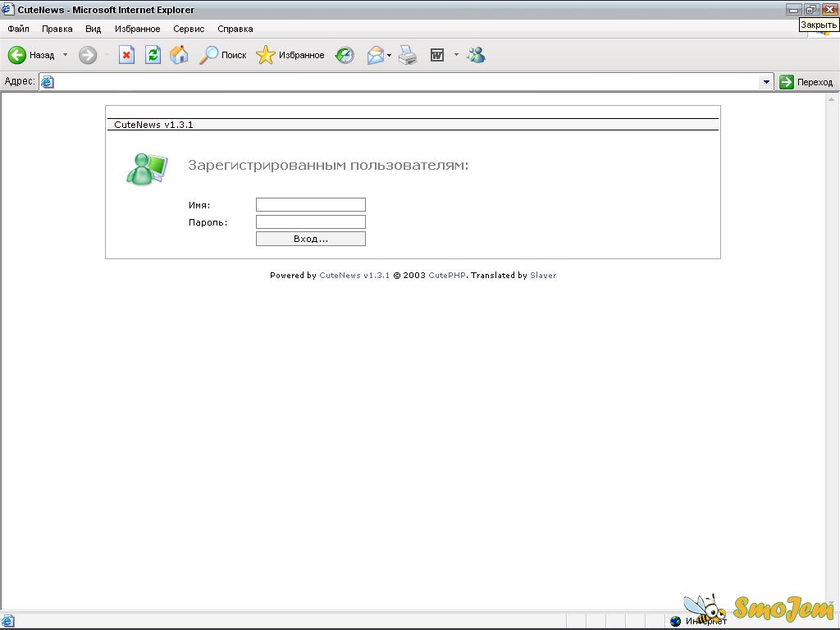The image size is (840, 630).
Task: Click the IE icon in the title bar
Action: point(7,9)
